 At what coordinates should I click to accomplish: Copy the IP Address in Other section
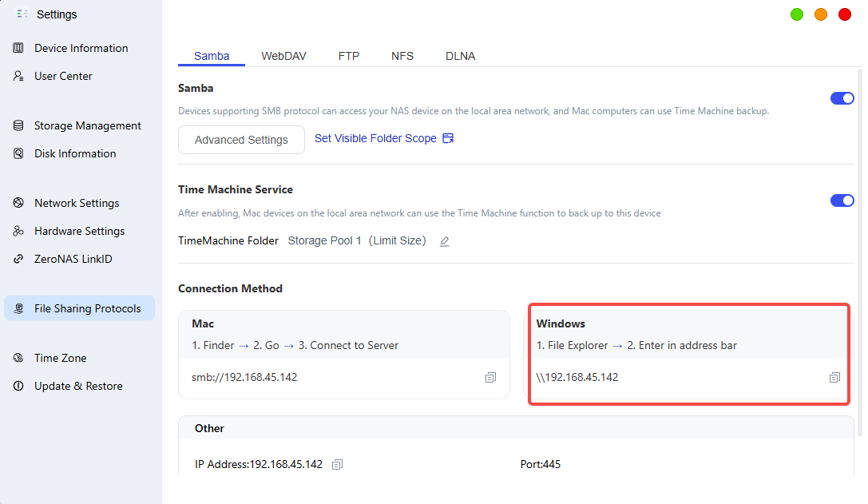pyautogui.click(x=337, y=465)
